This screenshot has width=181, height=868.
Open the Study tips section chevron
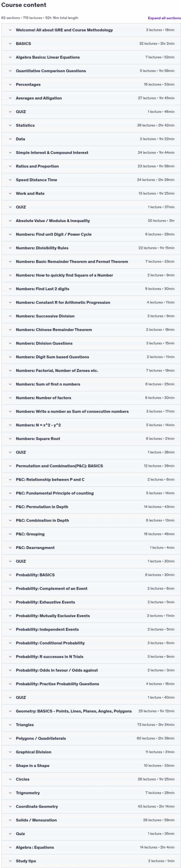pos(10,861)
